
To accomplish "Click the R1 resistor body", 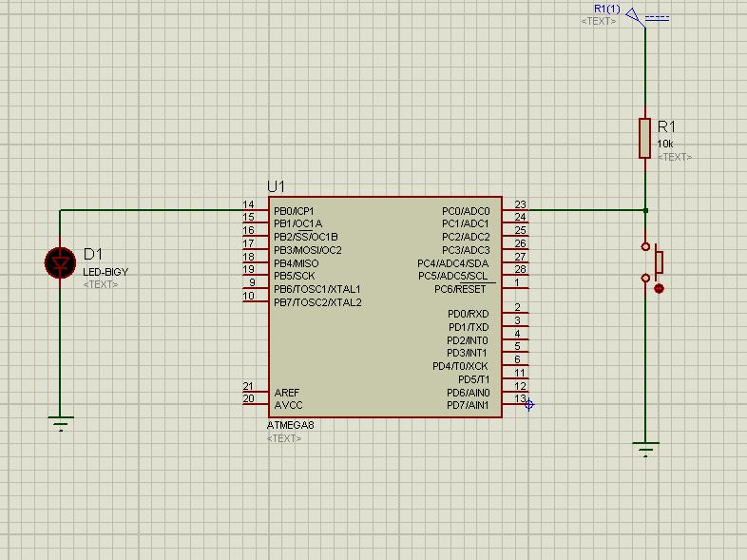I will pos(645,139).
